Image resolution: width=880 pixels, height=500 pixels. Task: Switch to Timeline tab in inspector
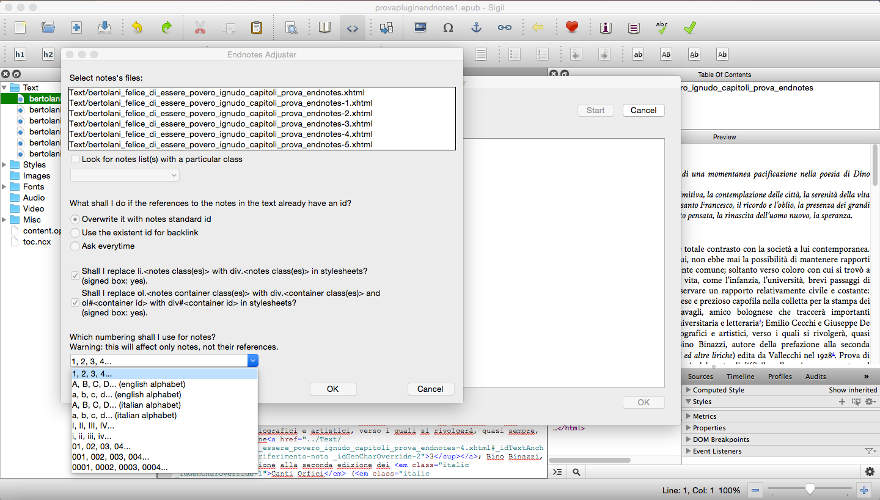tap(740, 377)
